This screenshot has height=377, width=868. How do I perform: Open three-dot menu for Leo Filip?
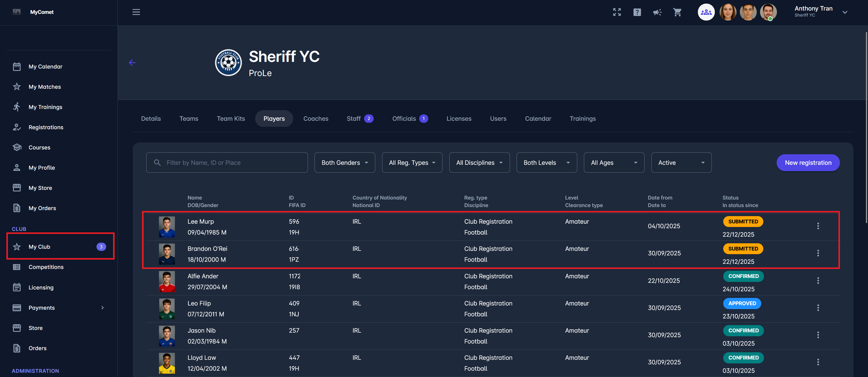pos(818,308)
